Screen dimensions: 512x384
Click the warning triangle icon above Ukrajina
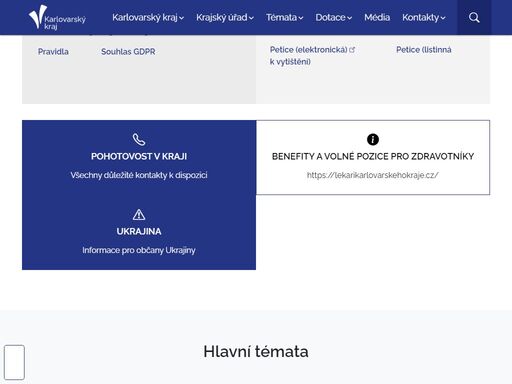click(x=139, y=215)
